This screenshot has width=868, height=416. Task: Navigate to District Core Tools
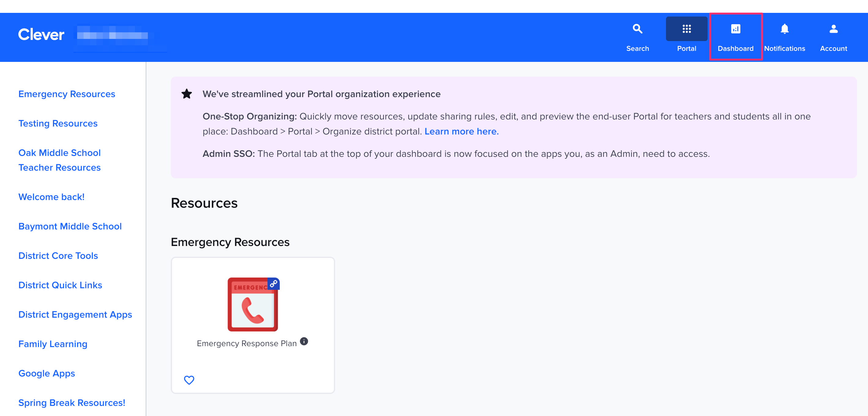(x=58, y=255)
